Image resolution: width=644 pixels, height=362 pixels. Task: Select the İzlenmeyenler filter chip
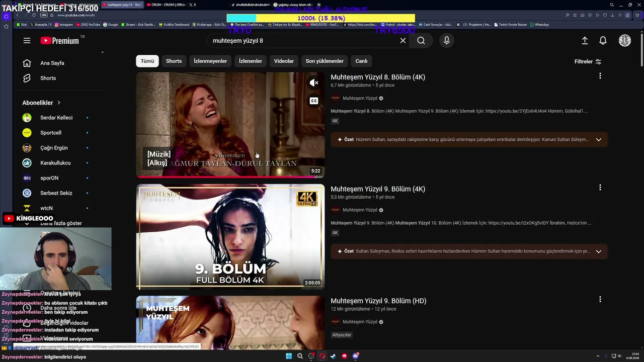[x=210, y=61]
